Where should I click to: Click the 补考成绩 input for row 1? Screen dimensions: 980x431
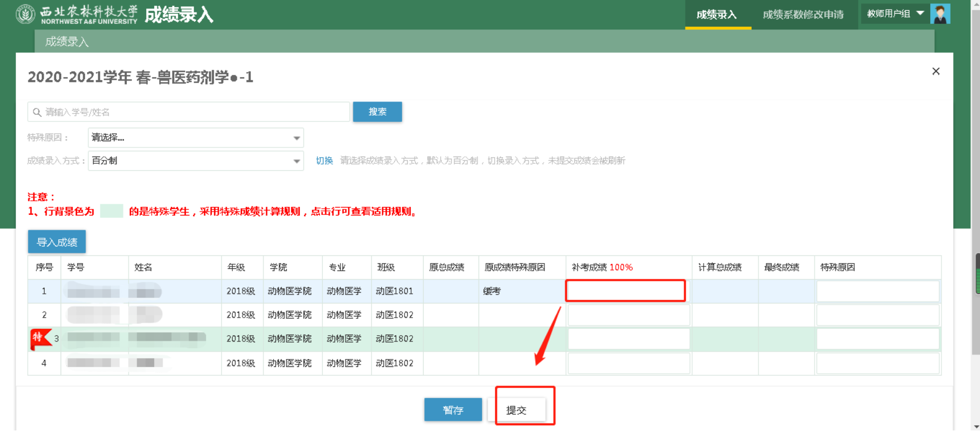625,291
